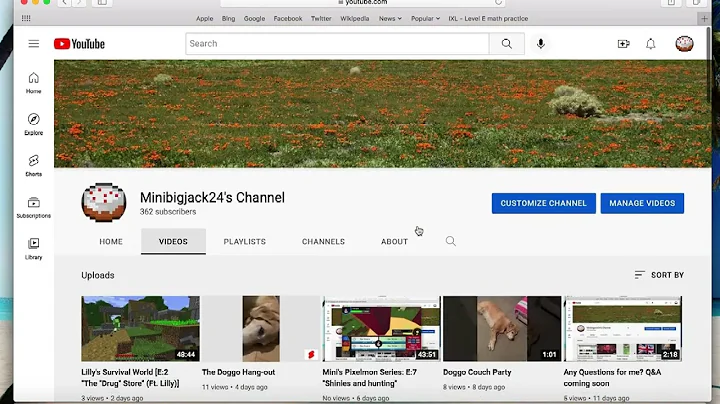Open Library in the sidebar
The image size is (720, 404).
point(34,248)
